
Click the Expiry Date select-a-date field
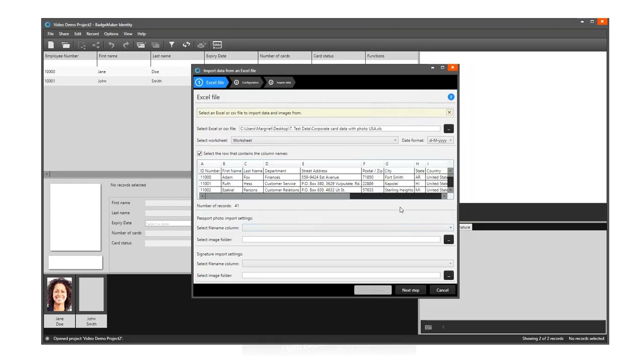[169, 223]
